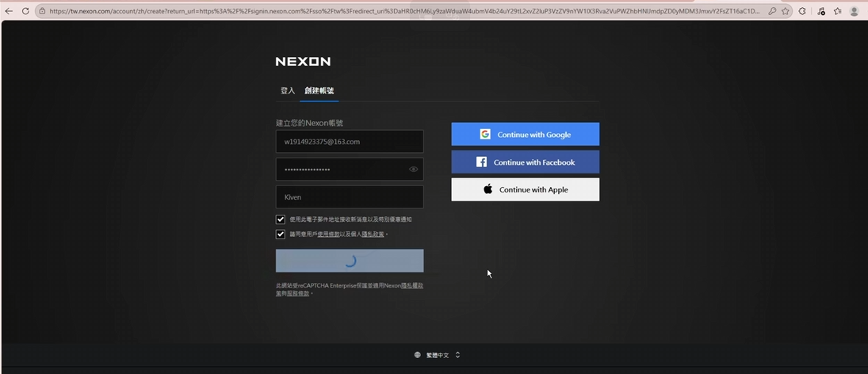Image resolution: width=868 pixels, height=374 pixels.
Task: Uncheck the email news and offers checkbox
Action: coord(281,219)
